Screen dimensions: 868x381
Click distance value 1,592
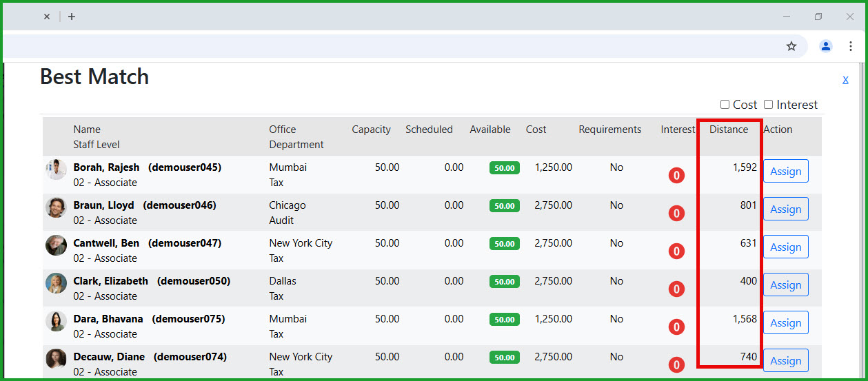[745, 167]
